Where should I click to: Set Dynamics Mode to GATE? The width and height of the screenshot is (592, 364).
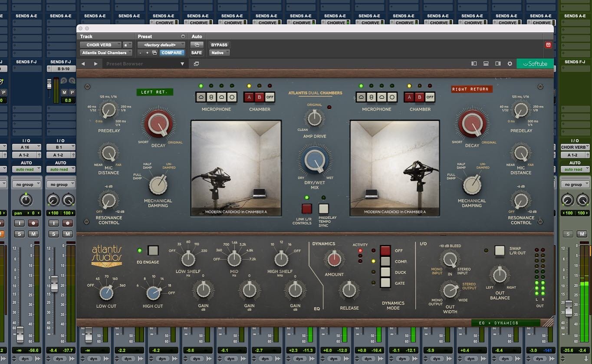point(385,283)
